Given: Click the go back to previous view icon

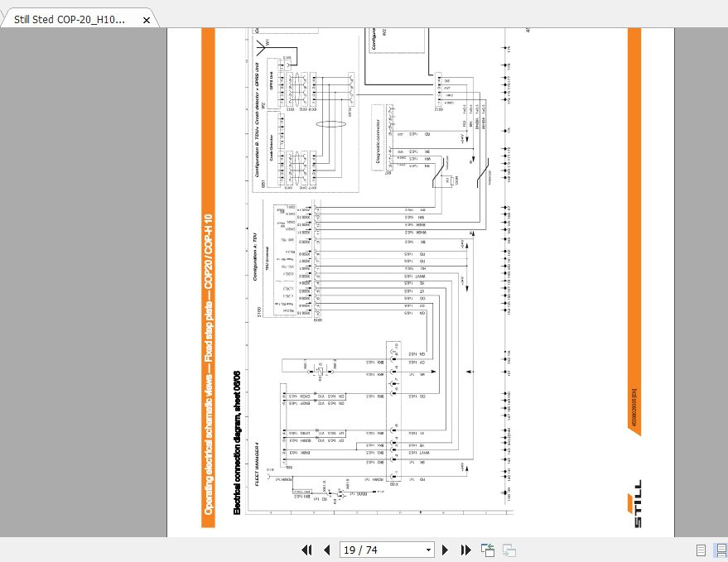Looking at the screenshot, I should (x=488, y=550).
